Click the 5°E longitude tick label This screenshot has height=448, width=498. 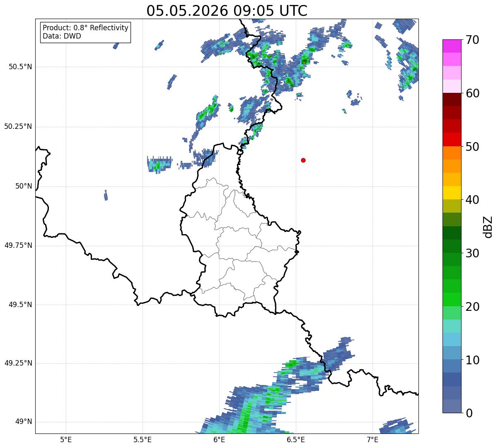[x=66, y=439]
